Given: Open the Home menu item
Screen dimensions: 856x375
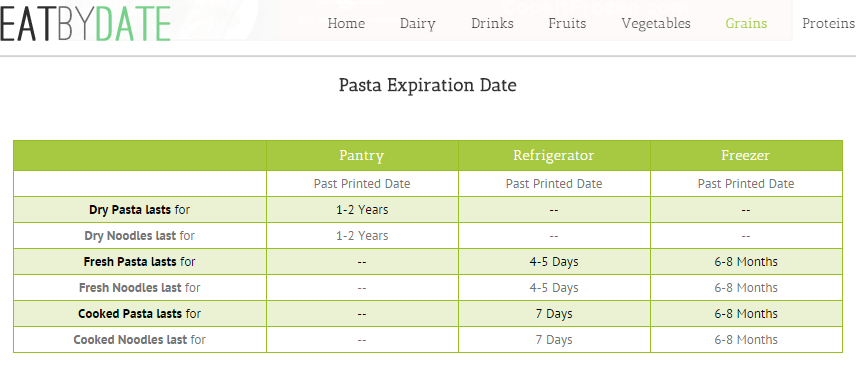Looking at the screenshot, I should pyautogui.click(x=346, y=23).
